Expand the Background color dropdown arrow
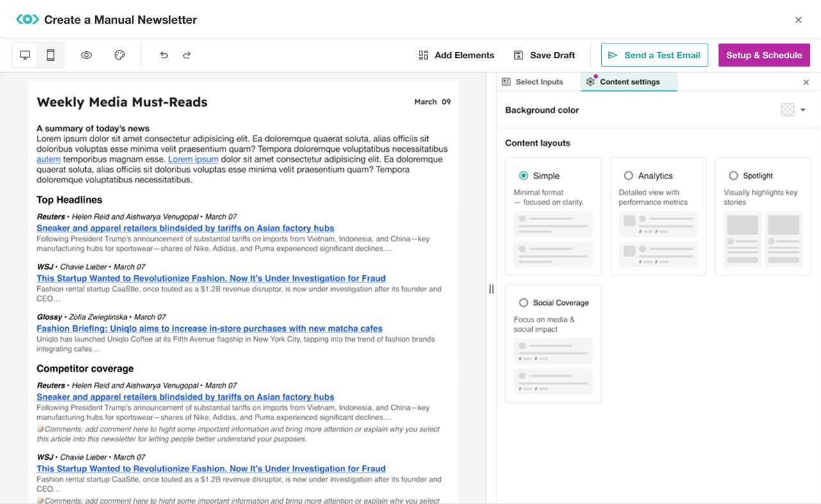This screenshot has width=821, height=504. [803, 110]
